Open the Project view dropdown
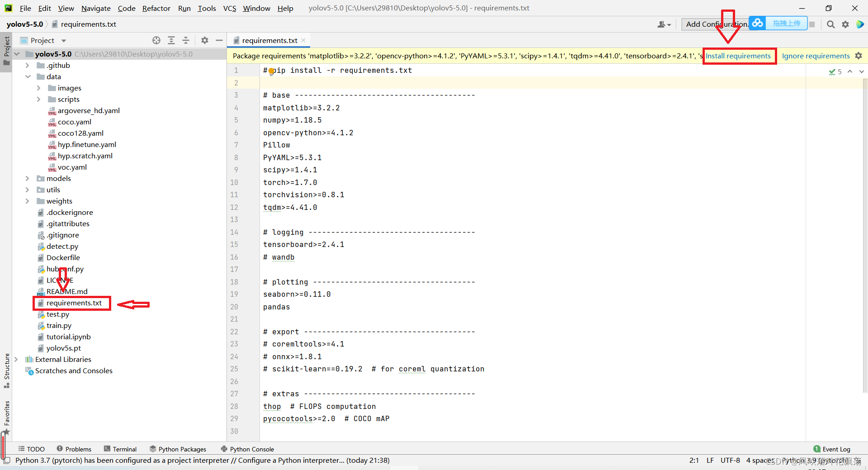Screen dimensions: 868x470 [64, 41]
